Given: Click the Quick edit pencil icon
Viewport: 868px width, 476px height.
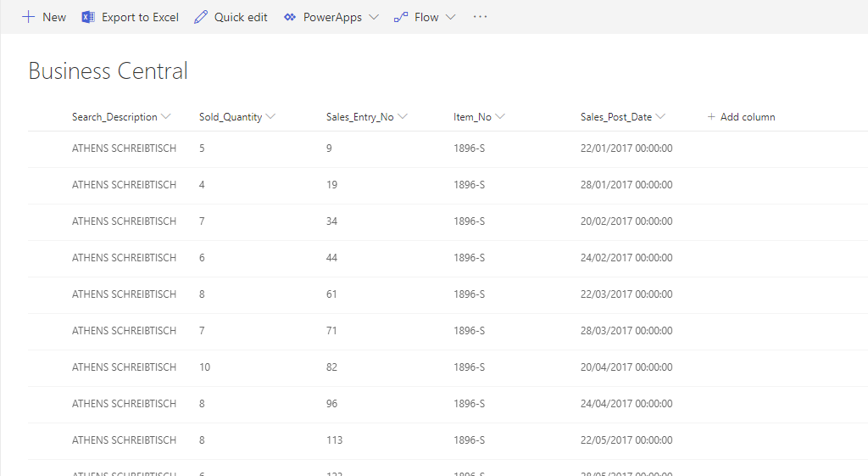Looking at the screenshot, I should 201,17.
